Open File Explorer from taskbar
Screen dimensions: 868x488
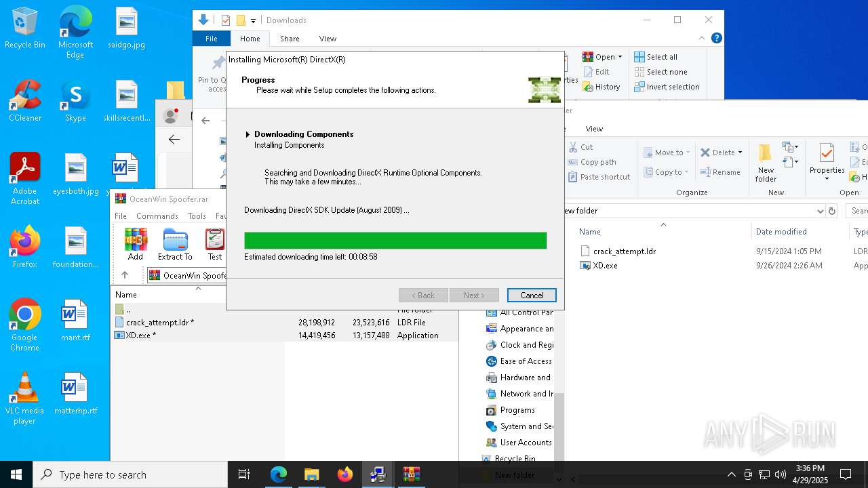coord(311,474)
